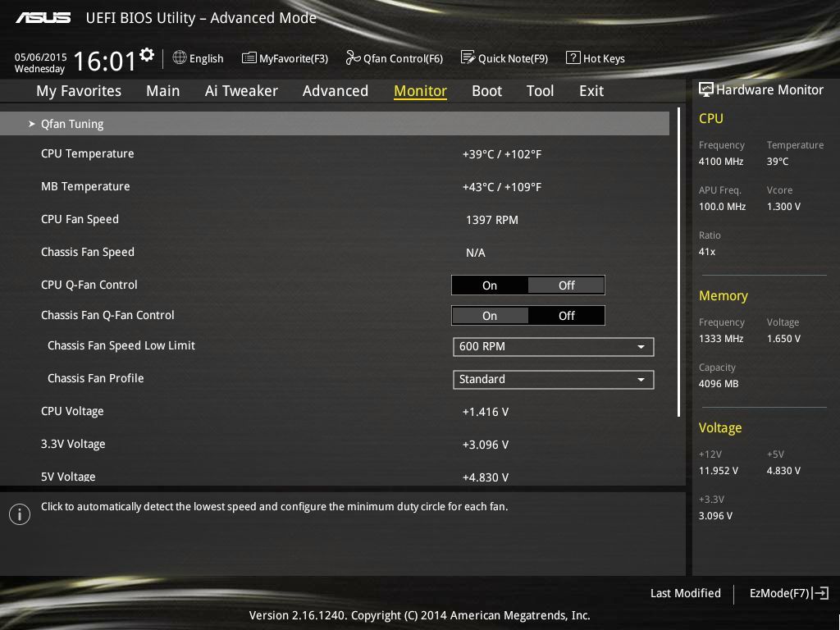Turn Chassis Fan Q-Fan Control Off
Screen dimensions: 840x630
coord(566,316)
